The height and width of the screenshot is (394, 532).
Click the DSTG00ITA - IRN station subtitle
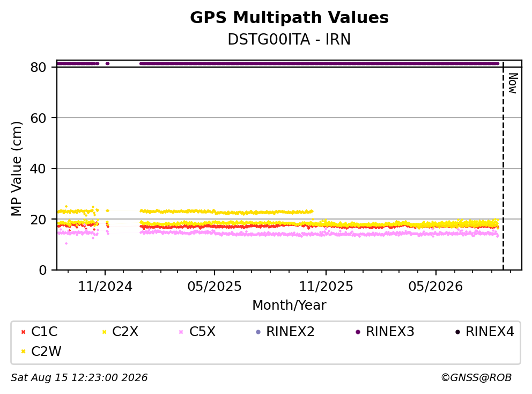[x=289, y=39]
